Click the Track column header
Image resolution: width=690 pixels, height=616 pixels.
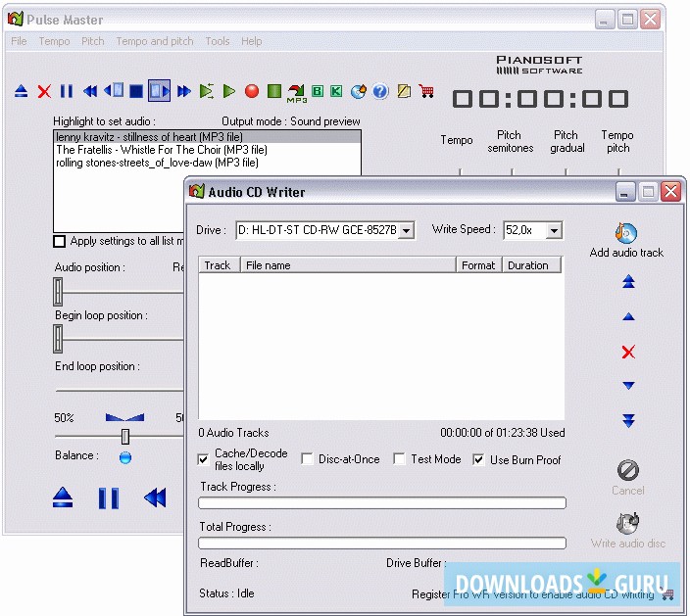coord(220,265)
